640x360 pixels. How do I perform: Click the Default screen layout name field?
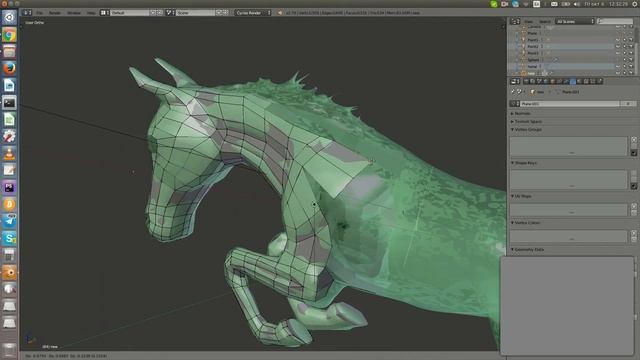point(130,13)
